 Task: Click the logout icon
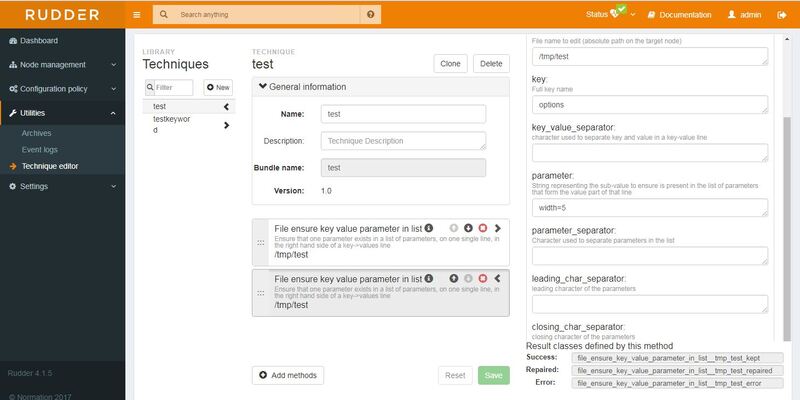click(782, 15)
